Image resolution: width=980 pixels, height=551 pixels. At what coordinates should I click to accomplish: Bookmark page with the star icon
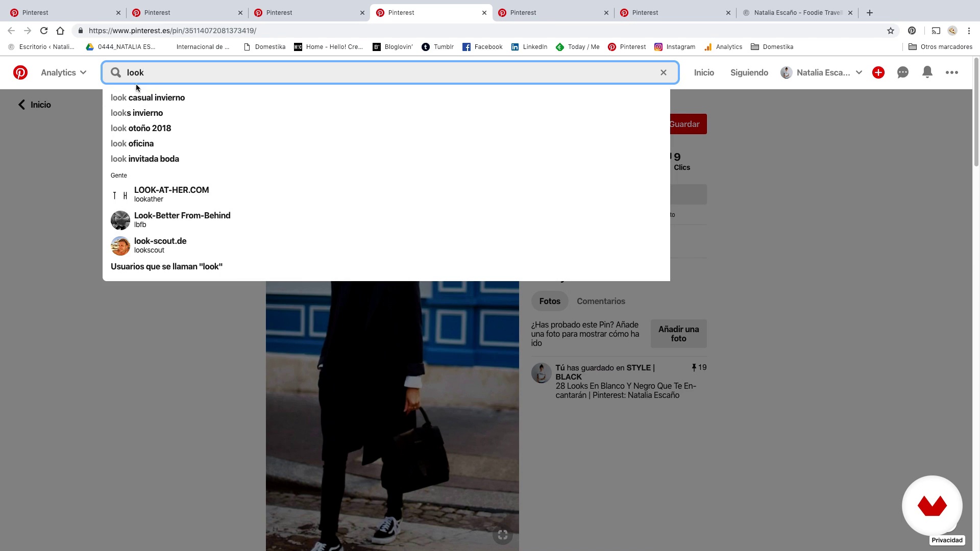click(x=891, y=31)
